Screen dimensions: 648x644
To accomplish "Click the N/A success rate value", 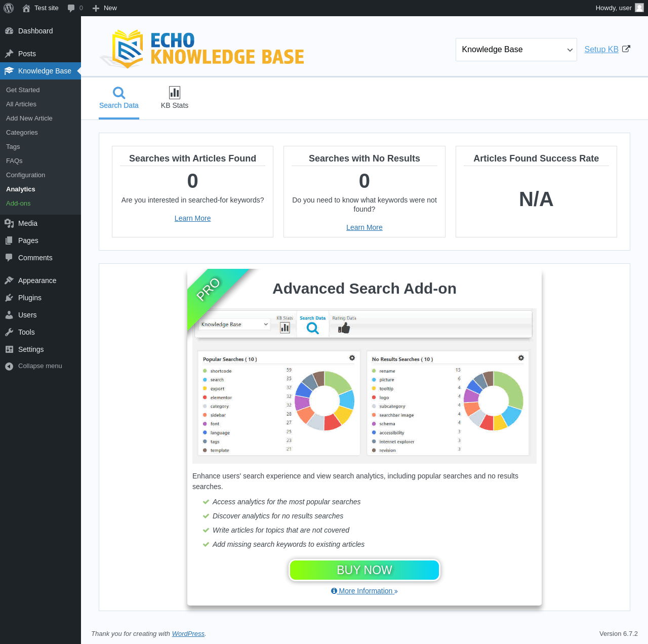I will click(536, 199).
